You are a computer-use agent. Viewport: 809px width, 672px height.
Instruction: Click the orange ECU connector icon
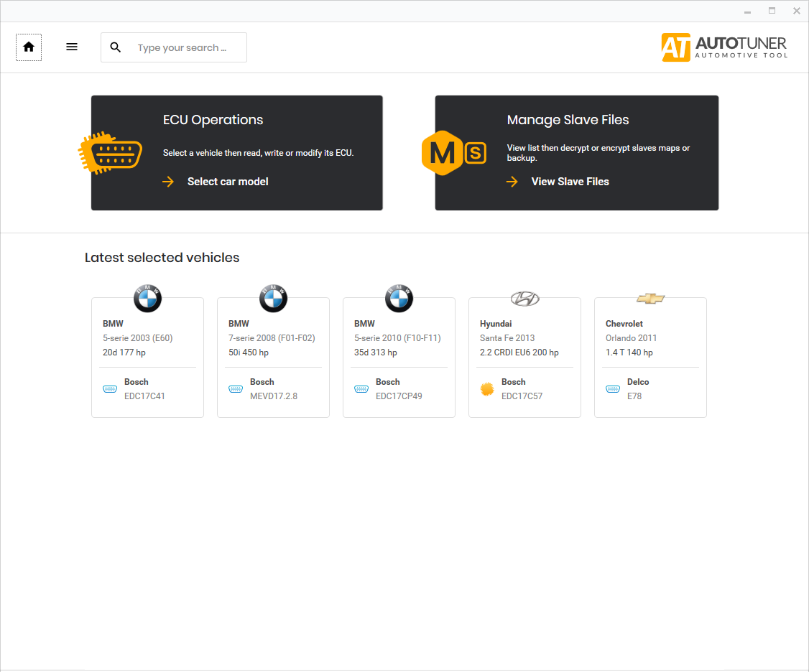110,153
